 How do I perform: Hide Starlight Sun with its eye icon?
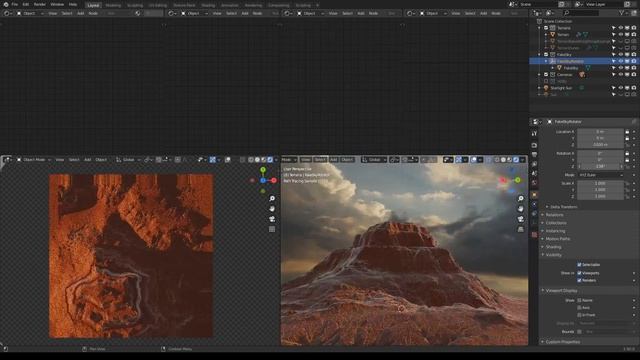pos(620,88)
